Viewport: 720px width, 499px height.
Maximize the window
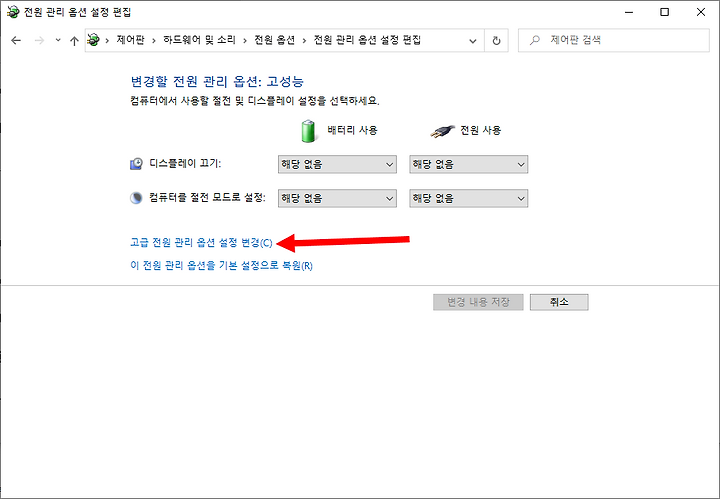664,12
